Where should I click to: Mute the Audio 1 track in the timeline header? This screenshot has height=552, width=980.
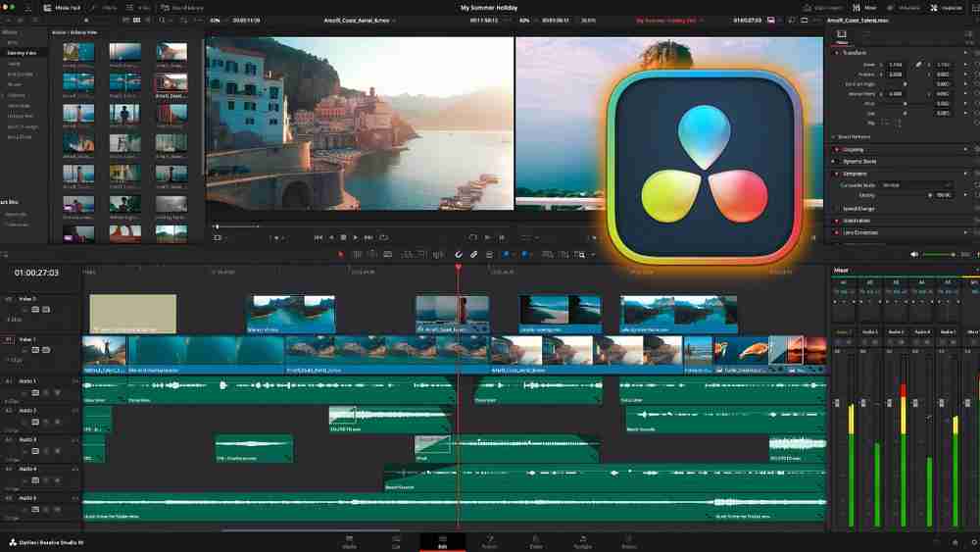click(57, 392)
